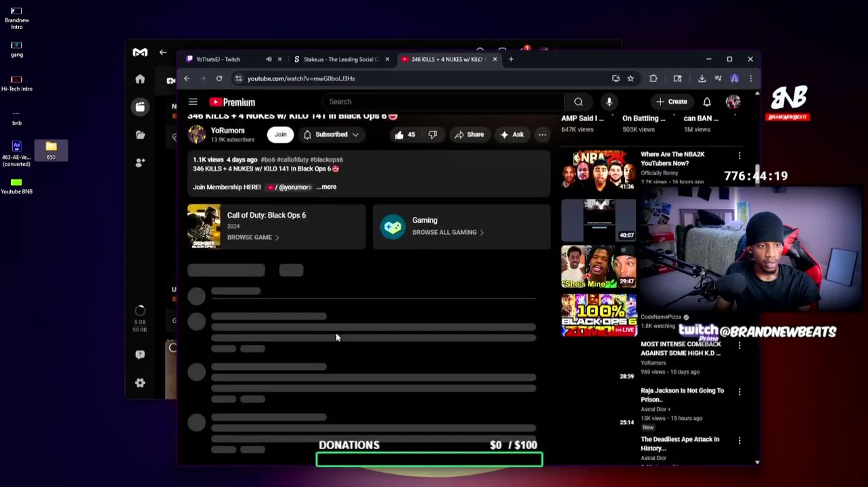The image size is (868, 487).
Task: Mute the YoThatsEJ Twitch tab audio
Action: click(x=269, y=60)
